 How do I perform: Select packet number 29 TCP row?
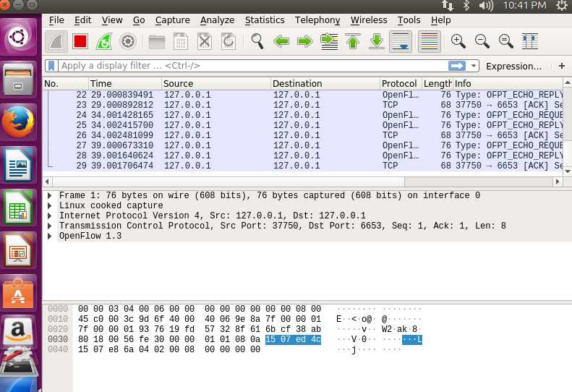click(x=303, y=166)
